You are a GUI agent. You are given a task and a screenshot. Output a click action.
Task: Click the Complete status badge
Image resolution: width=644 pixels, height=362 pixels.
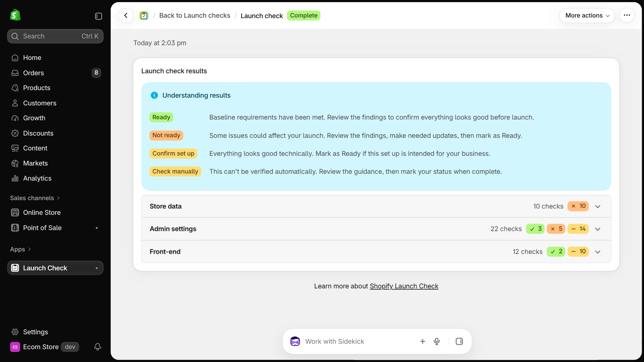pos(303,15)
